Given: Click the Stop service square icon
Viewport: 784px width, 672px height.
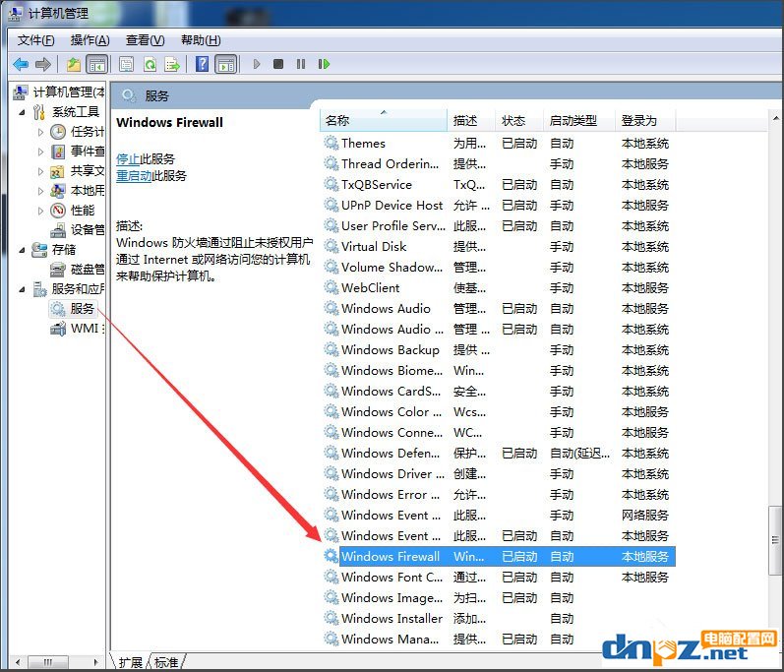Looking at the screenshot, I should 278,64.
